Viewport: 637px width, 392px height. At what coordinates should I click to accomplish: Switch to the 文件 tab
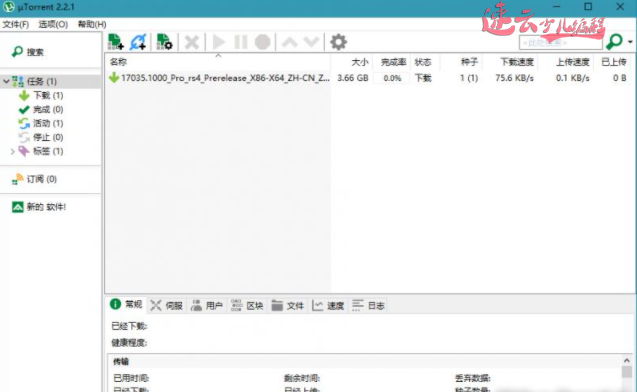[x=288, y=305]
